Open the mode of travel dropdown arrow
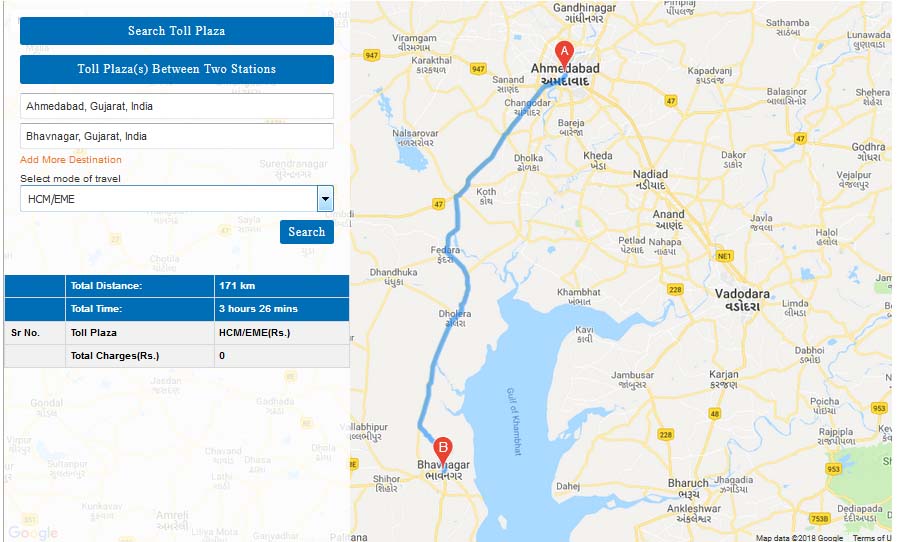This screenshot has width=902, height=542. coord(325,199)
